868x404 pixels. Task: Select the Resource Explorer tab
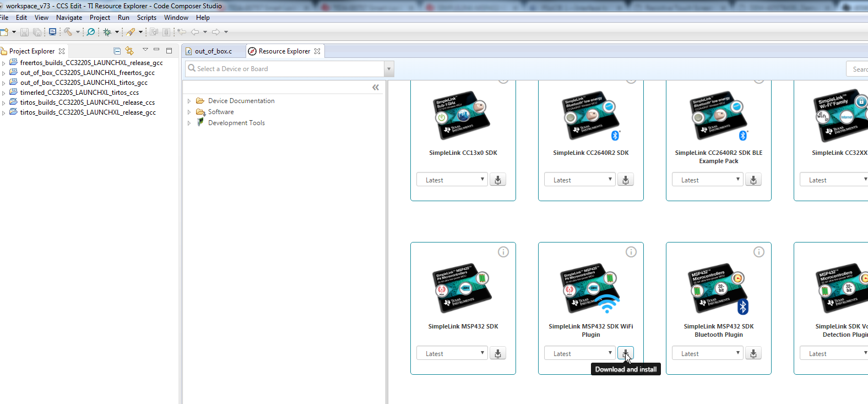pos(284,51)
